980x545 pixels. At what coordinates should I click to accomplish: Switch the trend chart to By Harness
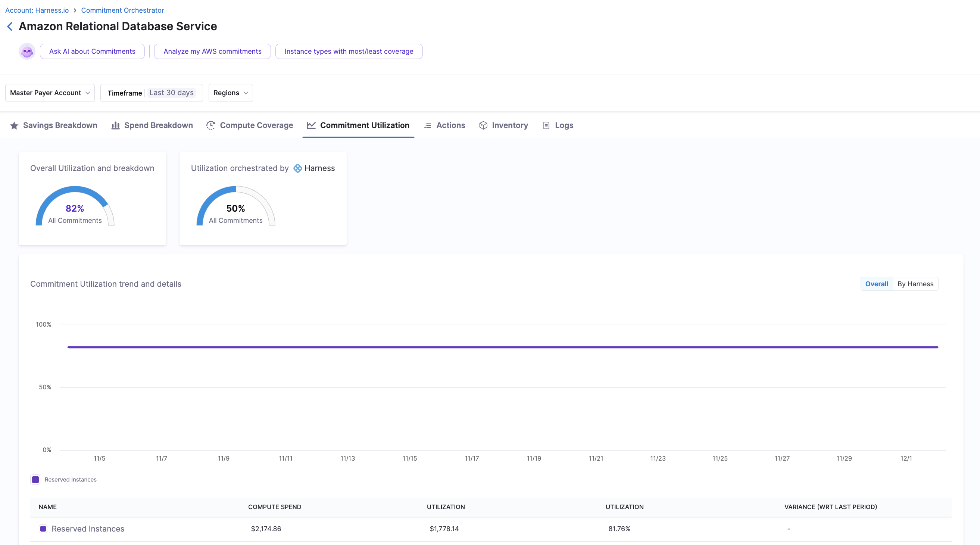[915, 284]
